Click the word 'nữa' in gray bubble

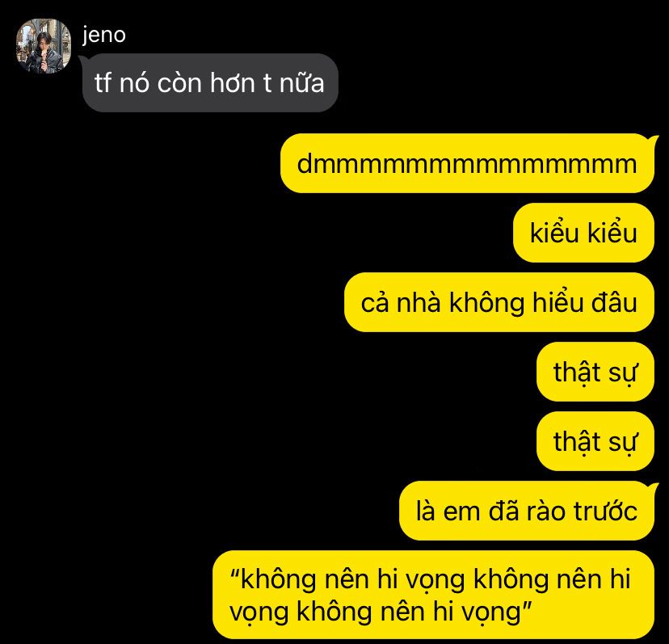(x=301, y=82)
